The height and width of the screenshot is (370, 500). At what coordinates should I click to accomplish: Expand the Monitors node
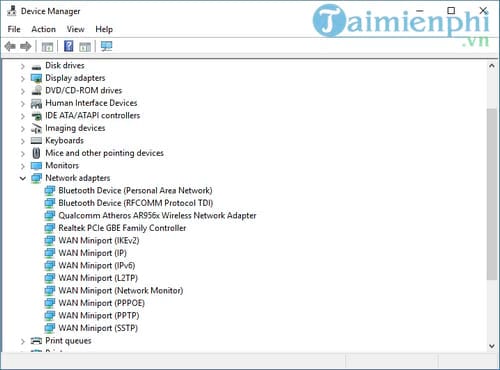(23, 166)
